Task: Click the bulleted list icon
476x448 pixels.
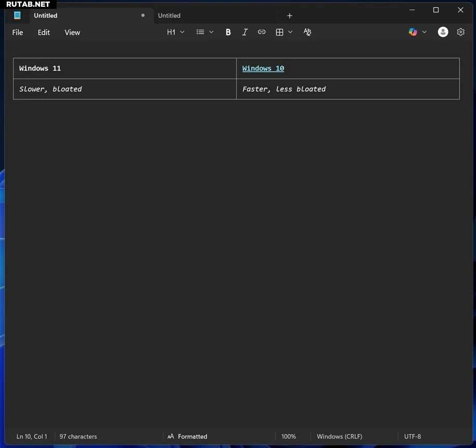Action: tap(200, 32)
